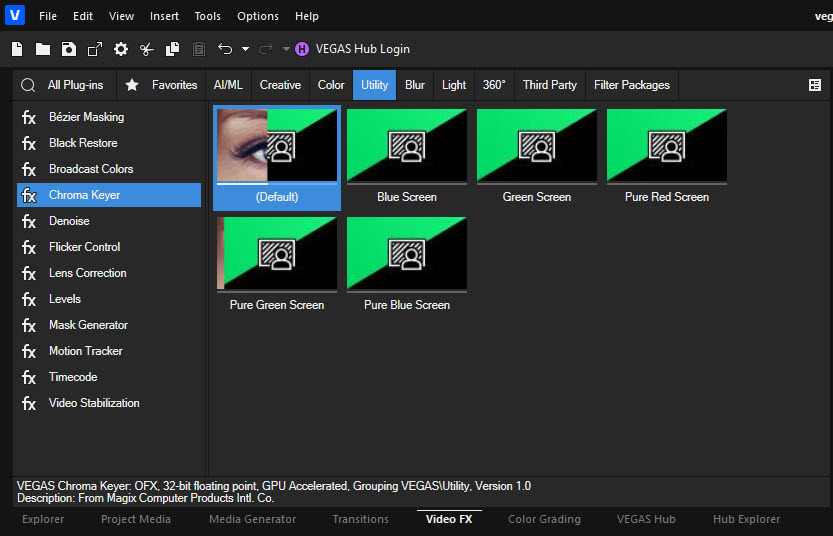Switch to the 360° category
Screen dimensions: 833x536
[494, 85]
